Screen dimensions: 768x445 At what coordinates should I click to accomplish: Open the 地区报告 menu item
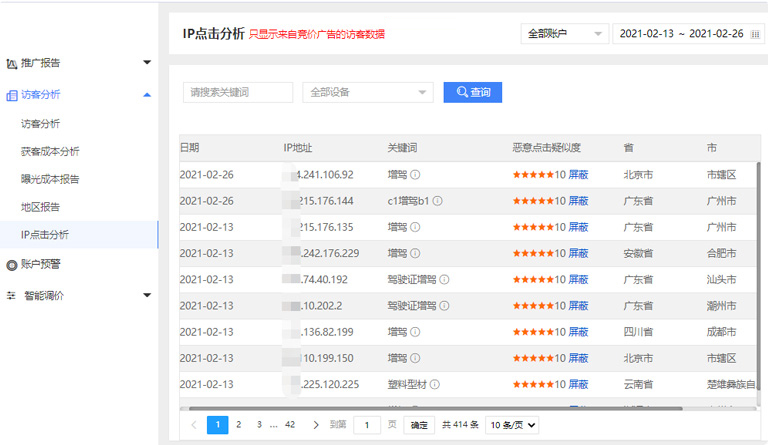(41, 207)
